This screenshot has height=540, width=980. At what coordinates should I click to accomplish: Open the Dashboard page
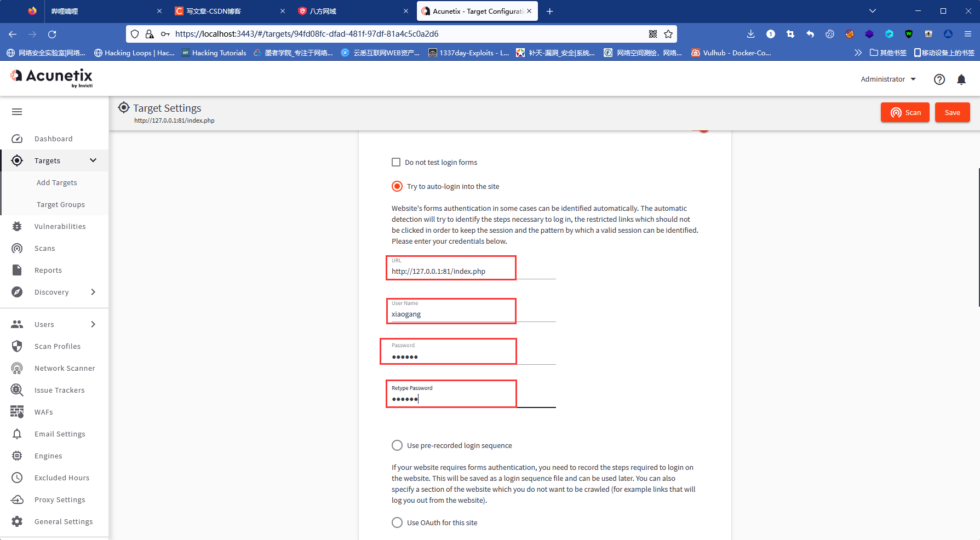click(53, 139)
